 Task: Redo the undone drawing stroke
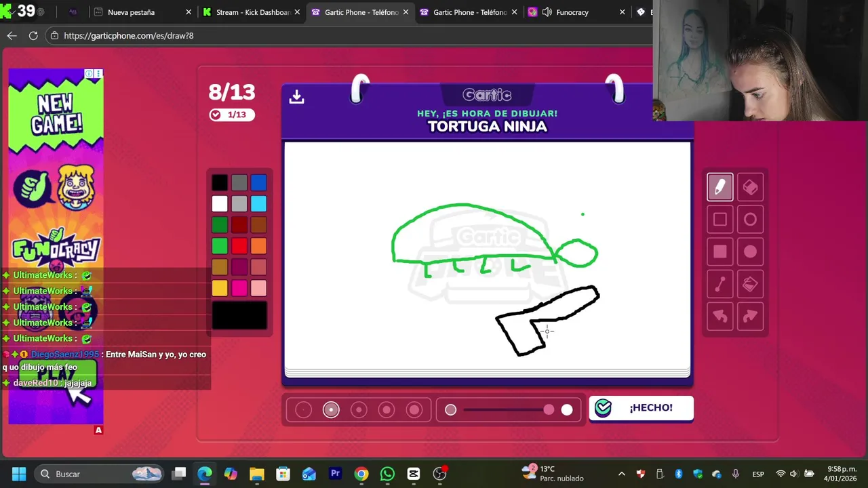(750, 317)
